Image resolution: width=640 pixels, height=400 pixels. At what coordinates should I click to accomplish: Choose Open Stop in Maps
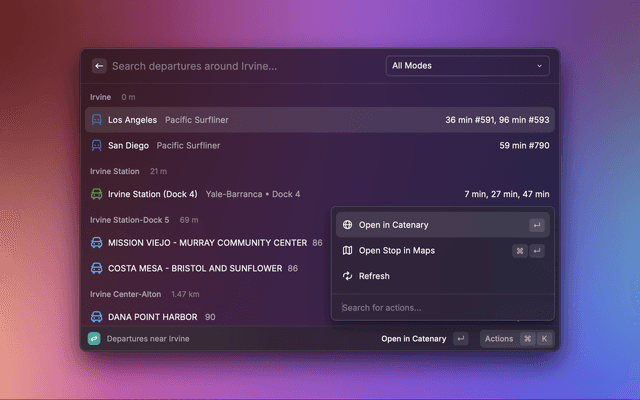click(396, 251)
